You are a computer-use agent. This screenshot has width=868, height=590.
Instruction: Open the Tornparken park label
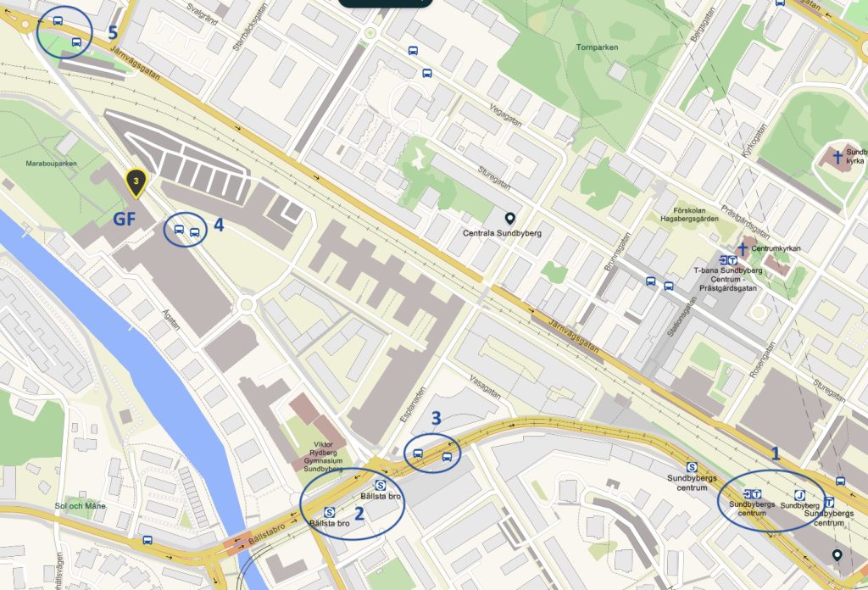click(597, 47)
